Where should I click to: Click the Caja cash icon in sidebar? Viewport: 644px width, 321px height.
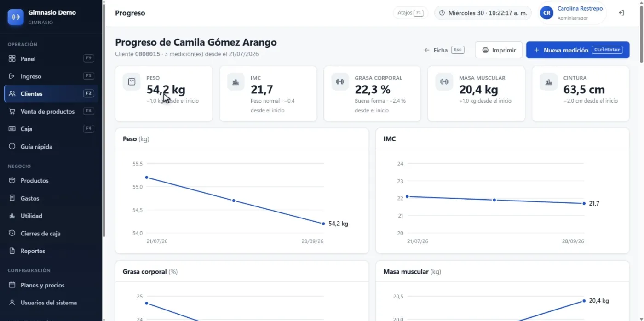pyautogui.click(x=12, y=129)
